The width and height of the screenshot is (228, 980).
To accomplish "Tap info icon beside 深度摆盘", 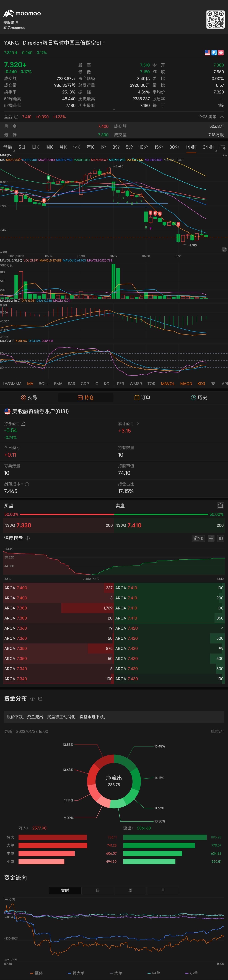I will click(x=28, y=538).
